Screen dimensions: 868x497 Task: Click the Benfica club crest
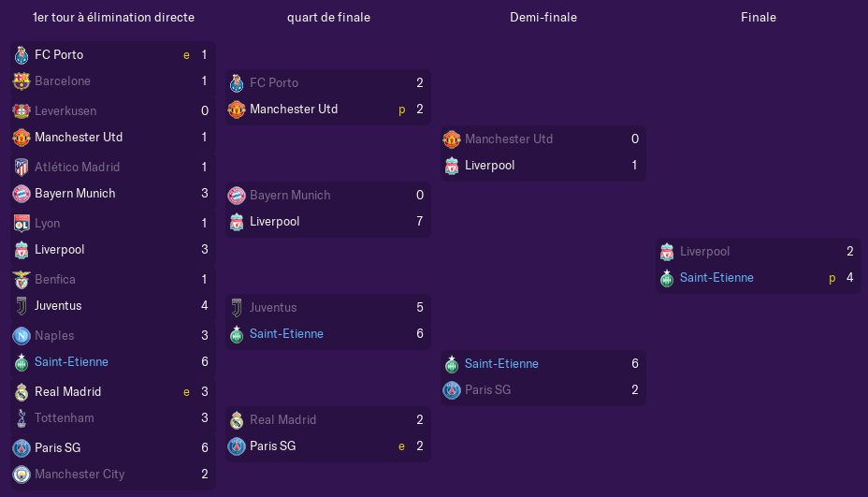(22, 279)
